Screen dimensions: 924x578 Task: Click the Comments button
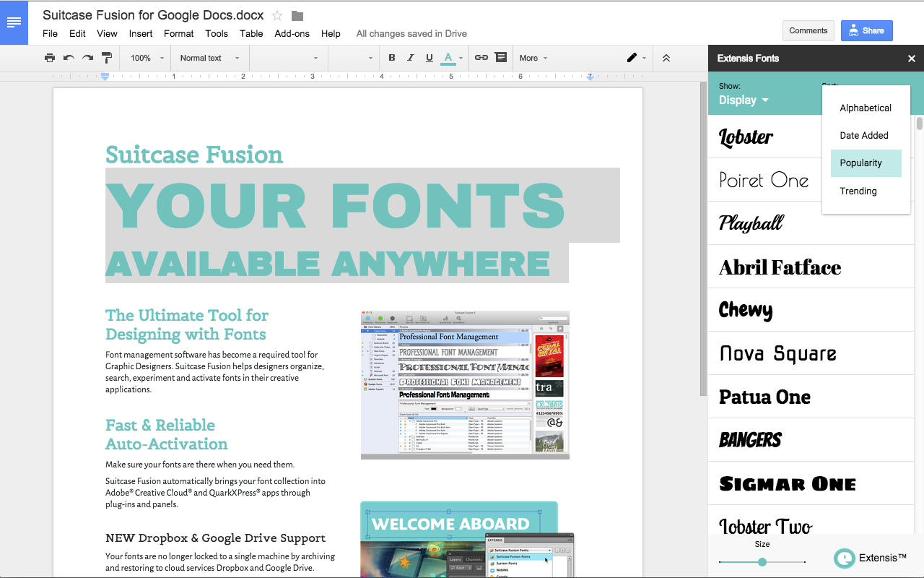808,30
